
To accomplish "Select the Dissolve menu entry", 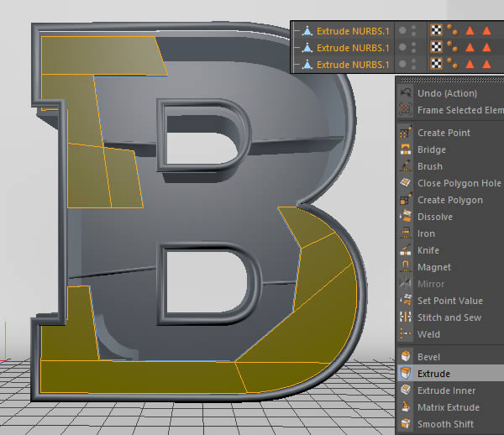I will pos(450,217).
